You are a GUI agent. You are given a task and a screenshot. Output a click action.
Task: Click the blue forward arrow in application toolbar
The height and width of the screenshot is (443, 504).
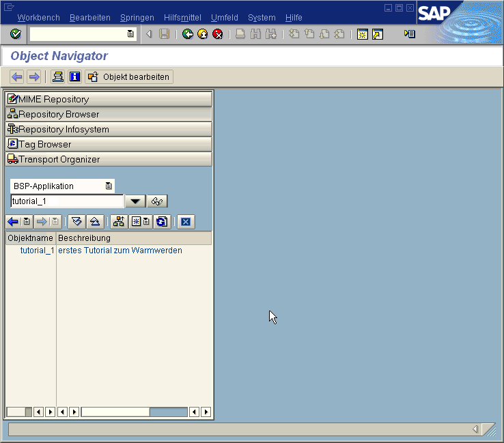33,76
